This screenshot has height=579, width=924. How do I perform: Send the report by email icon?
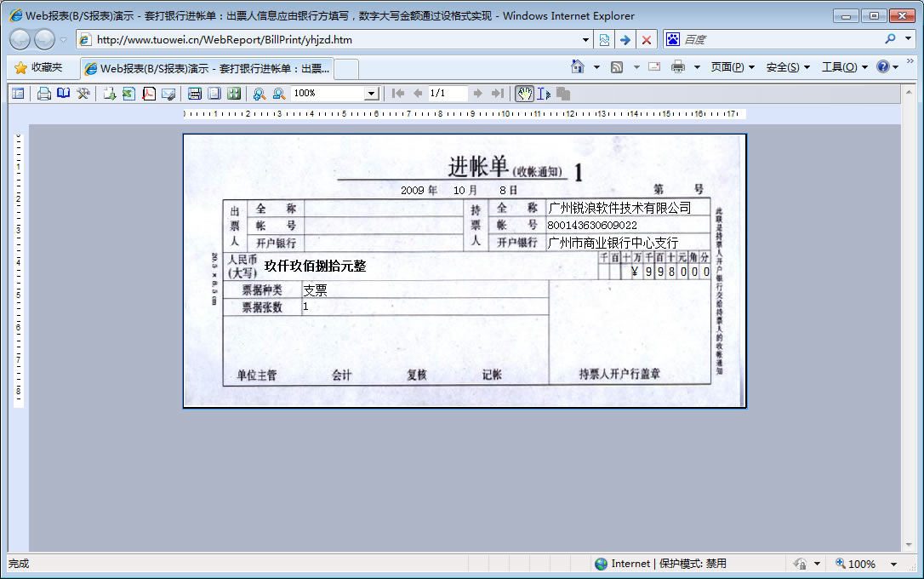[168, 94]
